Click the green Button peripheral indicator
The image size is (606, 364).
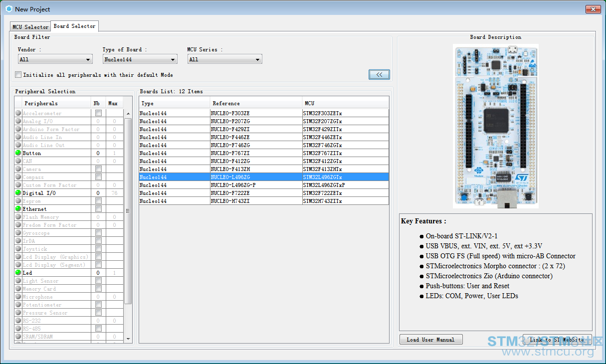point(18,153)
